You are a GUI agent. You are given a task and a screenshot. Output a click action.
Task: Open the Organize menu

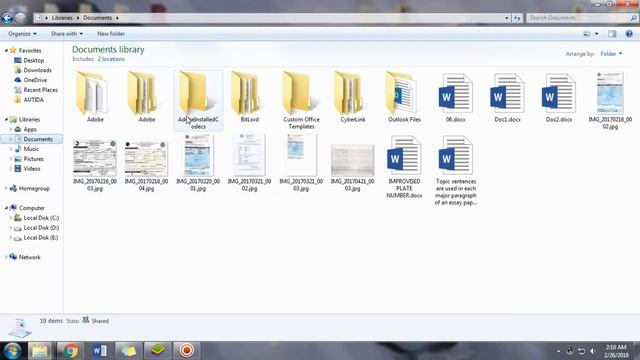pos(22,33)
